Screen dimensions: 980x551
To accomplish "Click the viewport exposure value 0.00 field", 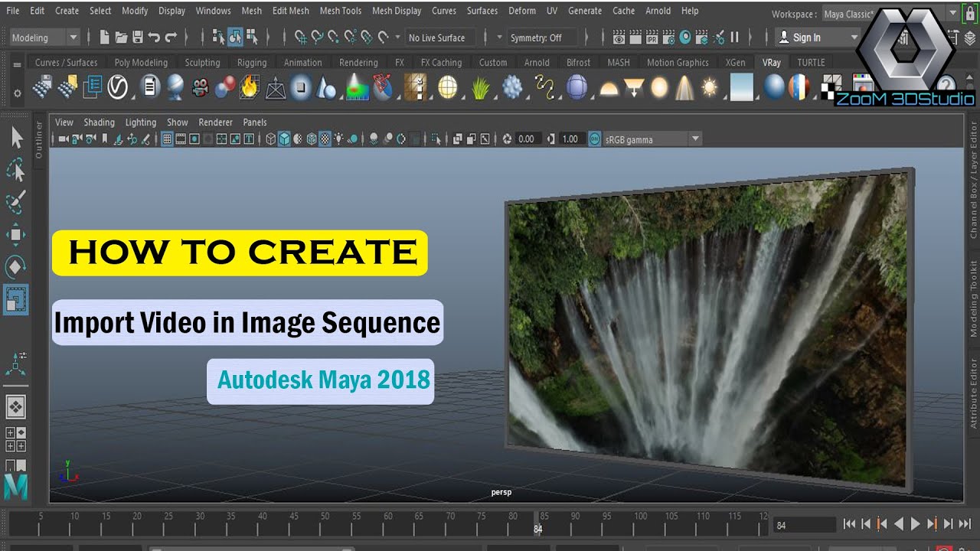I will point(527,139).
